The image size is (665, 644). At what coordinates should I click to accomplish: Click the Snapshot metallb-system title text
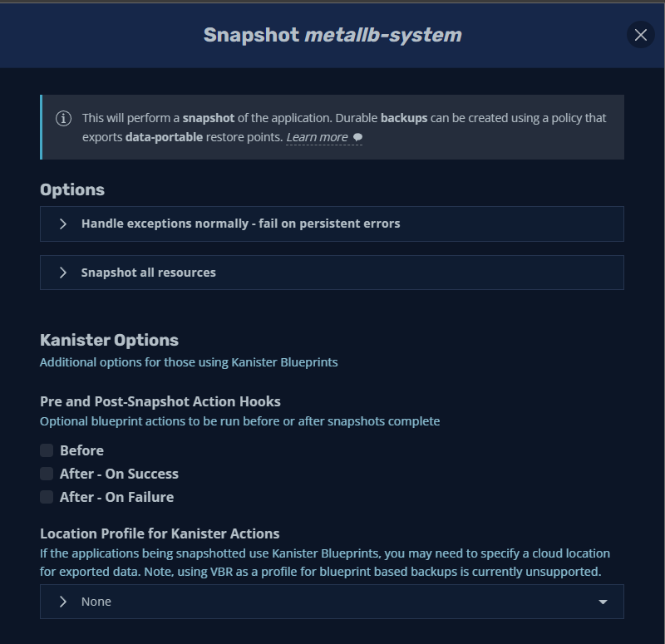(332, 35)
